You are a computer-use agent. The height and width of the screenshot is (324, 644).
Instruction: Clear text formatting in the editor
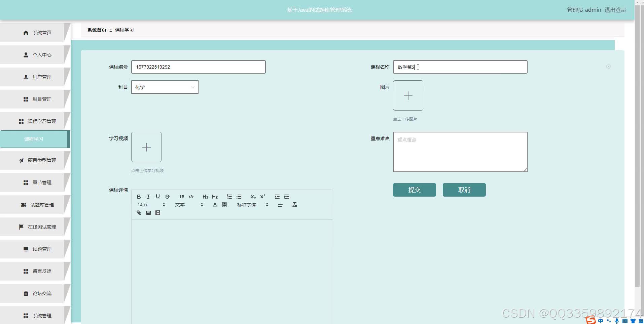[295, 205]
